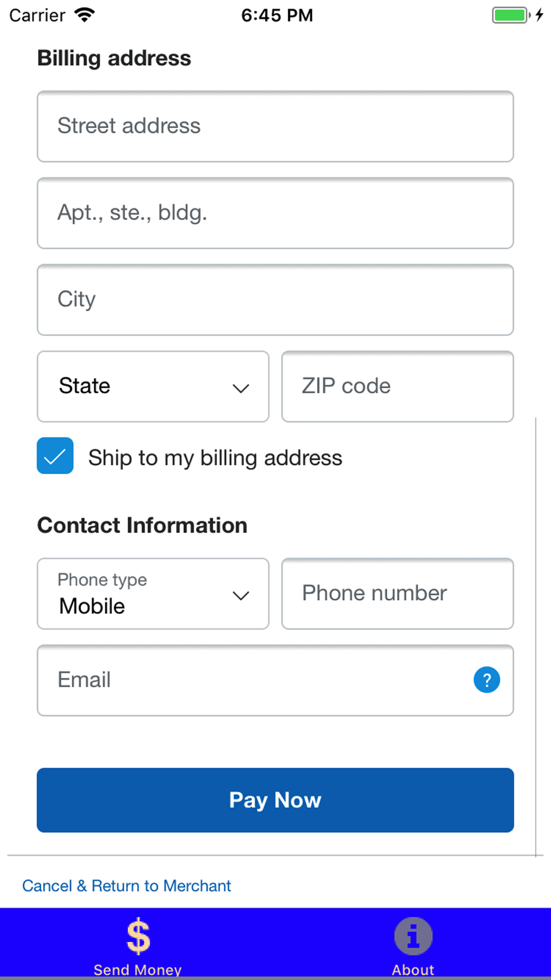Viewport: 551px width, 980px height.
Task: Open the State dropdown
Action: tap(153, 386)
